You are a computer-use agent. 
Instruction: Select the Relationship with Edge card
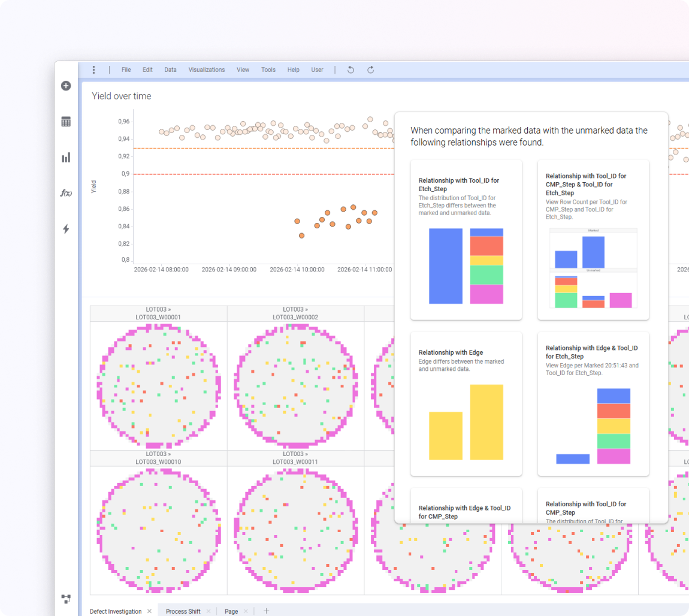466,404
